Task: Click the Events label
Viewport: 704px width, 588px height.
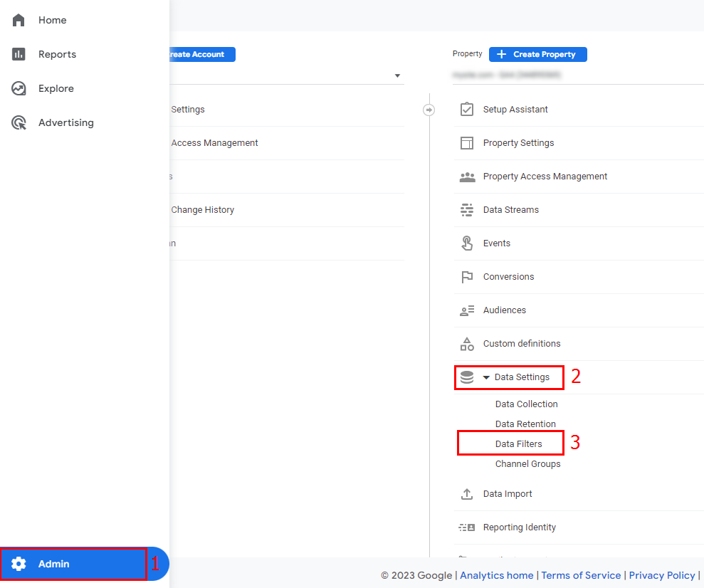Action: (497, 243)
